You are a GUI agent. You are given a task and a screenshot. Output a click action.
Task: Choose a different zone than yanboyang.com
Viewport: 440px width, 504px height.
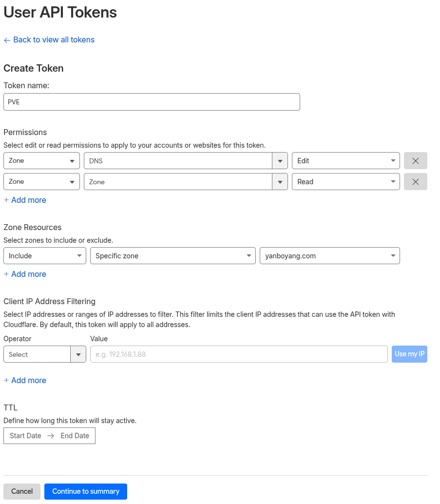[x=329, y=256]
